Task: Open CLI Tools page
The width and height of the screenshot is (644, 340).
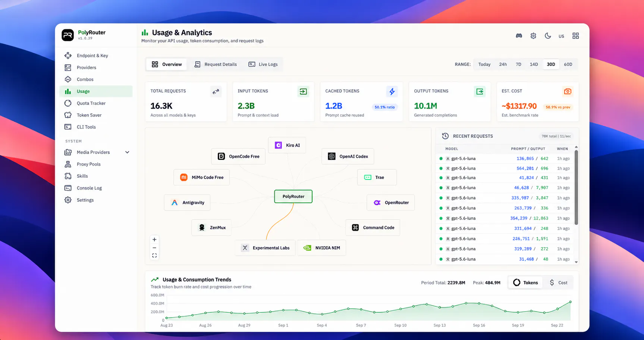Action: click(96, 127)
